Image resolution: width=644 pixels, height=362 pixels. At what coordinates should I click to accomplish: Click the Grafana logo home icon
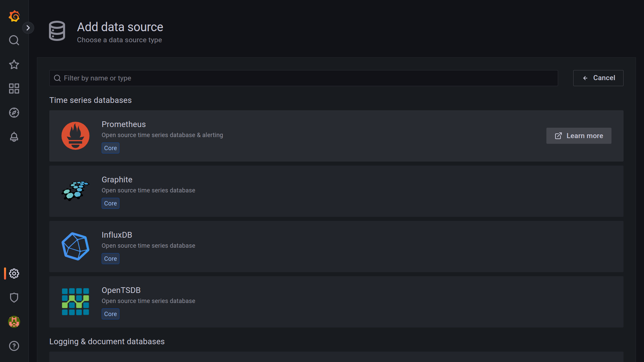pos(14,16)
